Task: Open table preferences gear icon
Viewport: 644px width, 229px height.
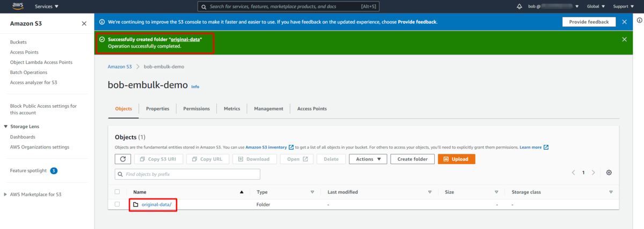Action: [x=609, y=173]
